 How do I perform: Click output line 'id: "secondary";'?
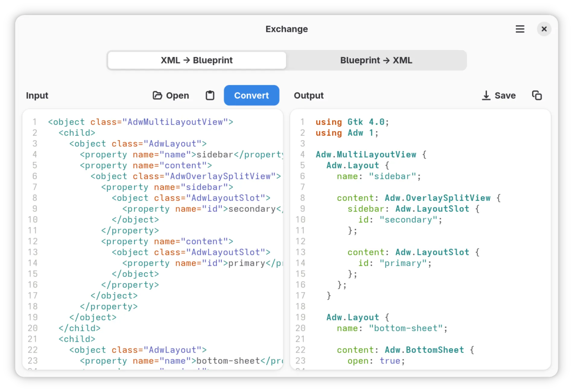pyautogui.click(x=400, y=220)
